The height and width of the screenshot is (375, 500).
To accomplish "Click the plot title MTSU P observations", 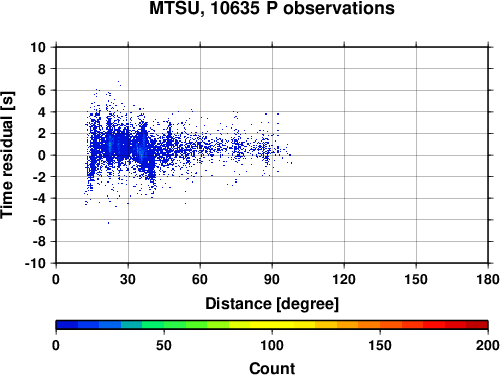I will 272,8.
